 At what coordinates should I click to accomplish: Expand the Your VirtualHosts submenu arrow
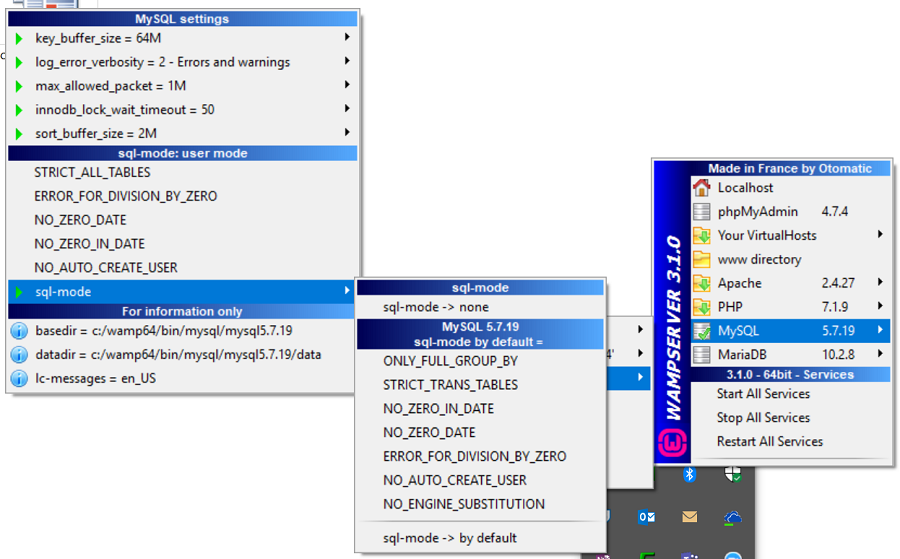880,234
